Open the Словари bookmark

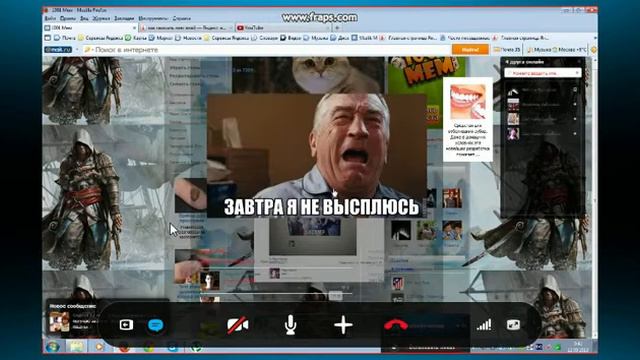265,38
